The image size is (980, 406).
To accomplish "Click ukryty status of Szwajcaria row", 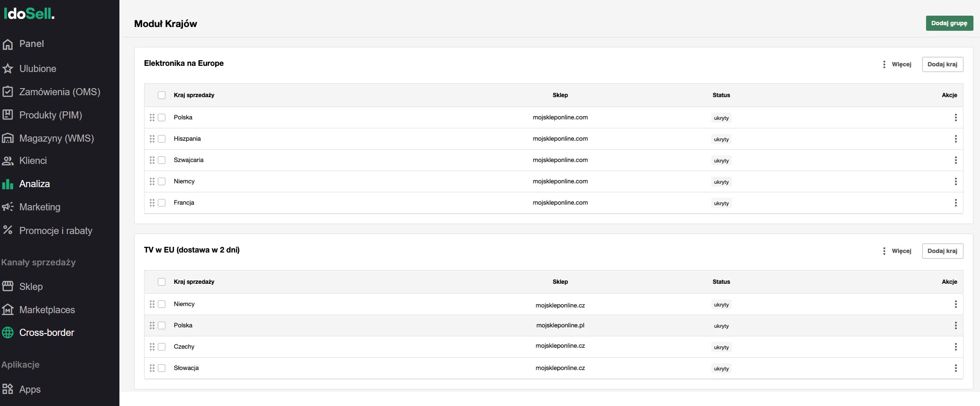I will 721,161.
